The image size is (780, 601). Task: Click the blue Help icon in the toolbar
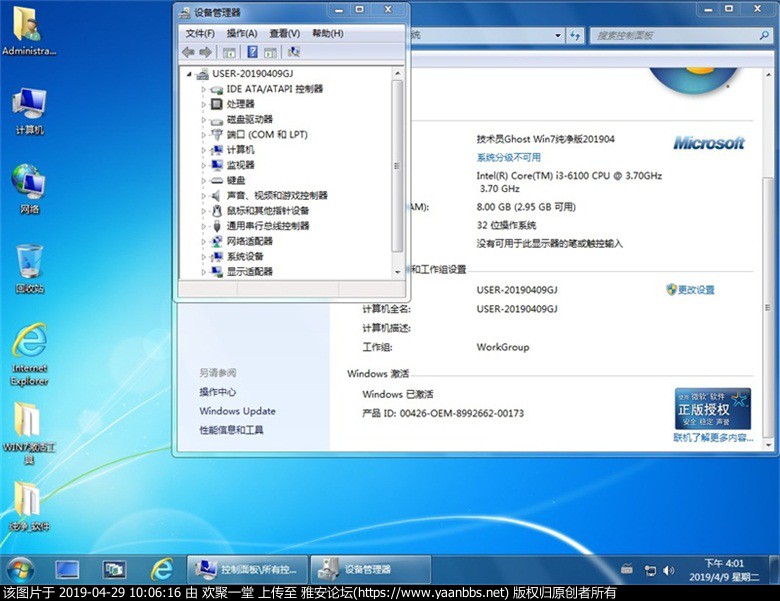[253, 52]
